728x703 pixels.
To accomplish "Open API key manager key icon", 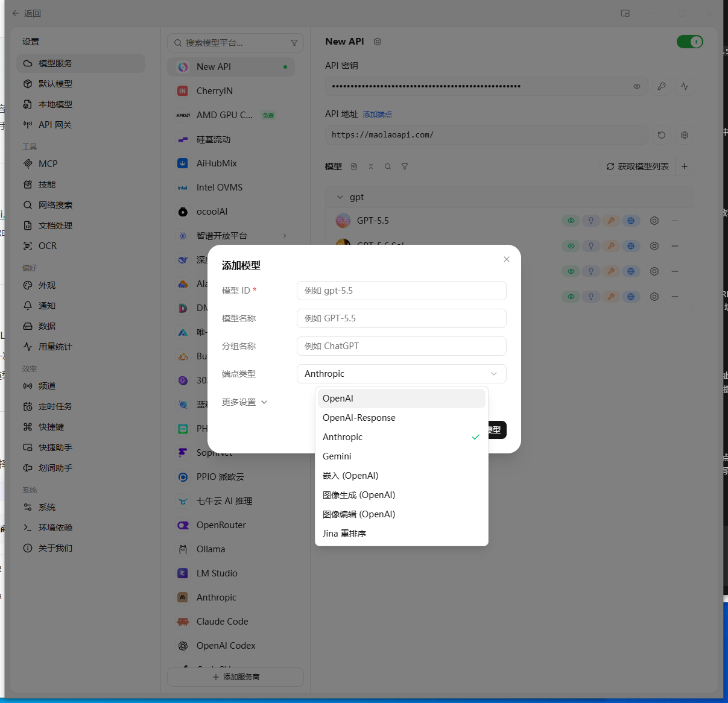I will coord(662,86).
